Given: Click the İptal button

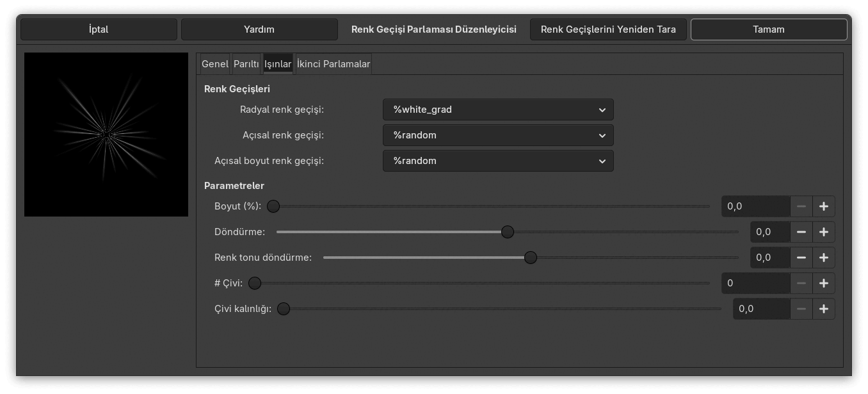Looking at the screenshot, I should point(99,29).
